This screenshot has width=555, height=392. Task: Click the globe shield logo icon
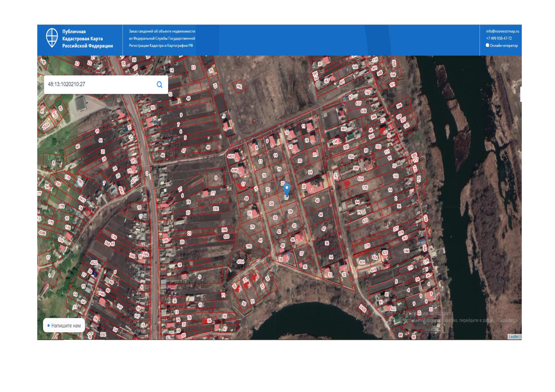click(x=52, y=38)
